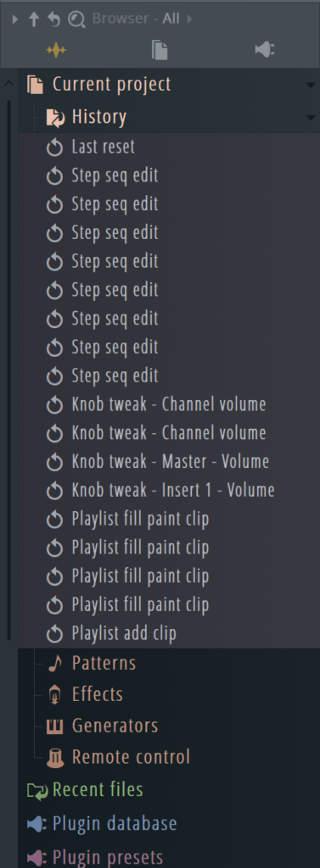Viewport: 320px width, 868px height.
Task: Click the Effects plug icon
Action: 55,694
